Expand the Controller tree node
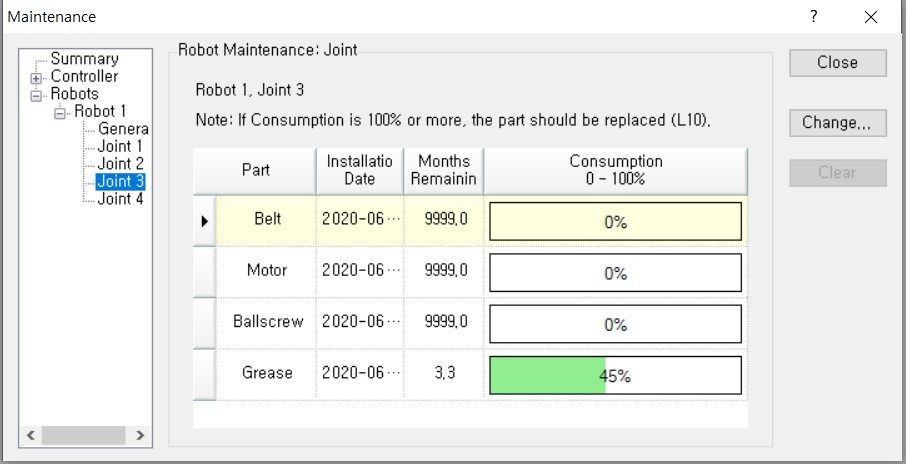 point(37,77)
